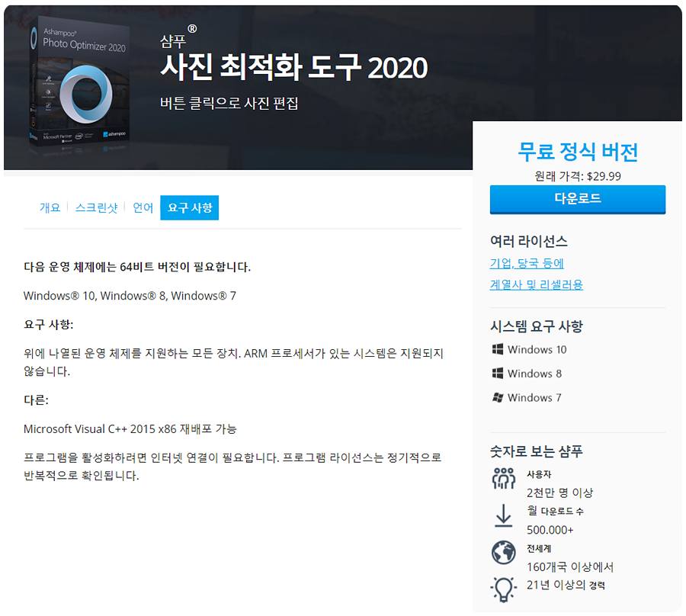This screenshot has width=686, height=616.
Task: Switch to the 스크린샷 tab
Action: [96, 207]
